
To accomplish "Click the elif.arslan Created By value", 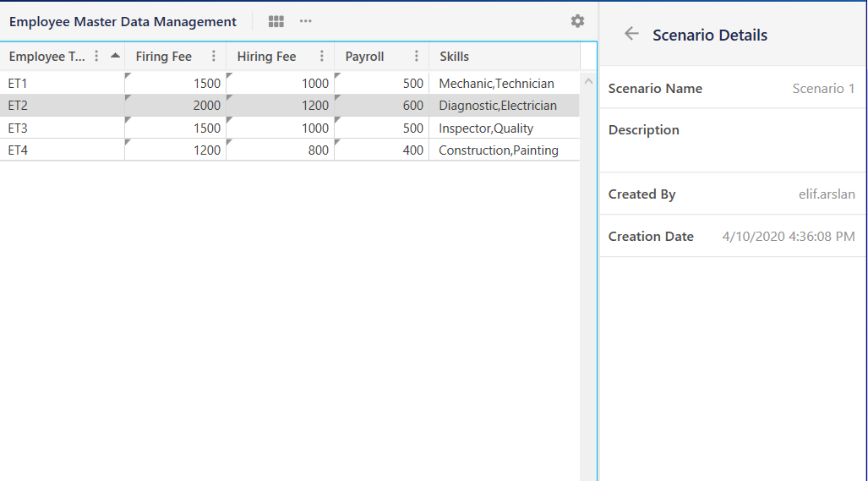I will coord(827,194).
